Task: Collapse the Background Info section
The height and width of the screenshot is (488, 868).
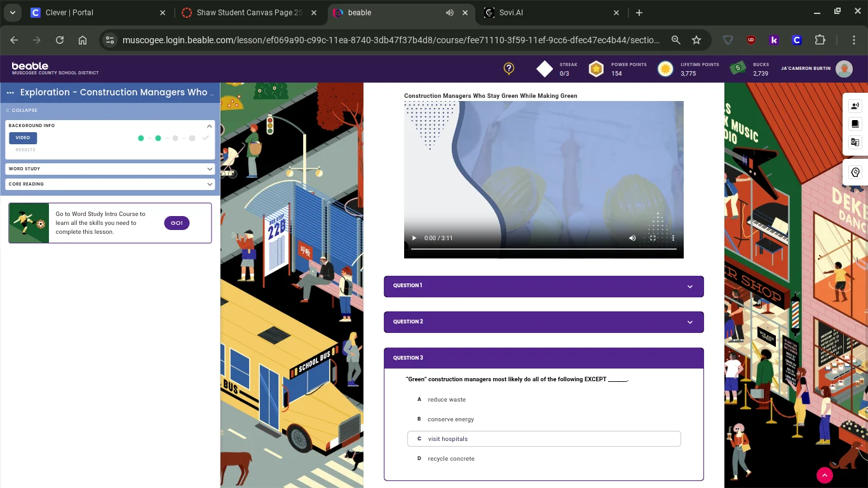Action: [x=209, y=126]
